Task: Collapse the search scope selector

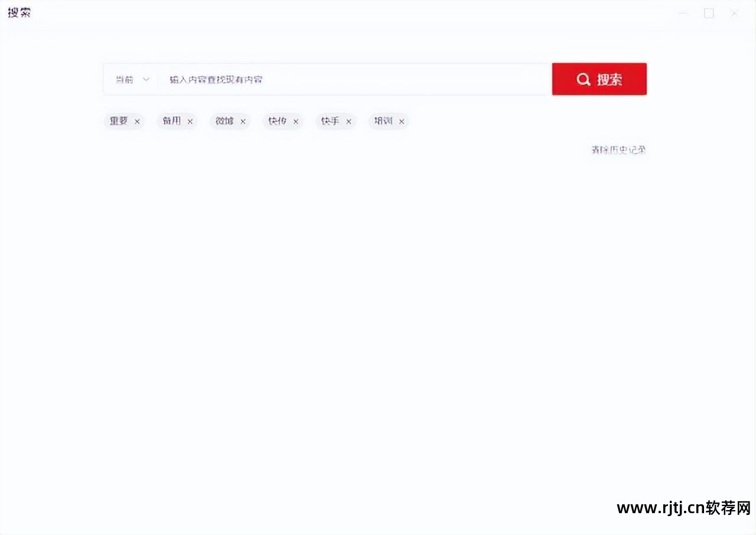Action: pyautogui.click(x=146, y=79)
